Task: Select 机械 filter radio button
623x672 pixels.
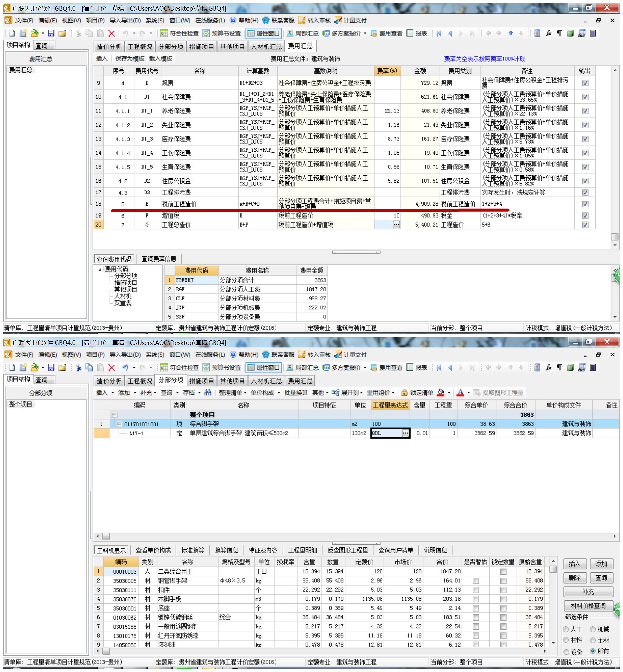Action: 593,629
